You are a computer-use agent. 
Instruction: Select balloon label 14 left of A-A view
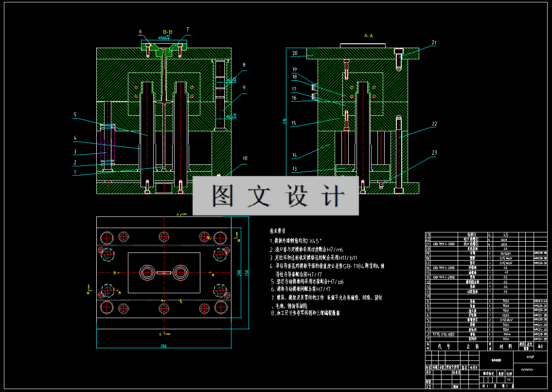294,155
